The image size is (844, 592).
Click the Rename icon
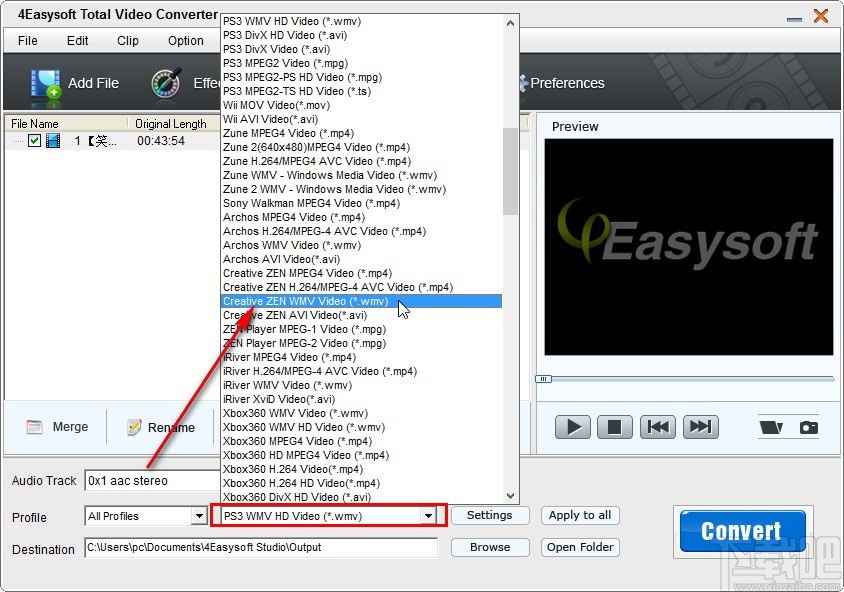click(x=133, y=427)
